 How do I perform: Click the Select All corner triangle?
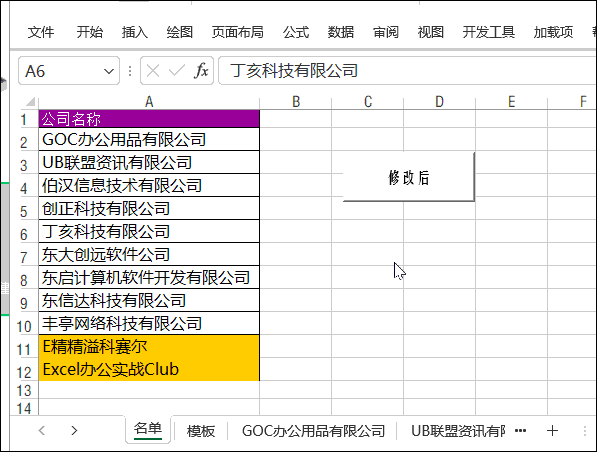tap(30, 102)
